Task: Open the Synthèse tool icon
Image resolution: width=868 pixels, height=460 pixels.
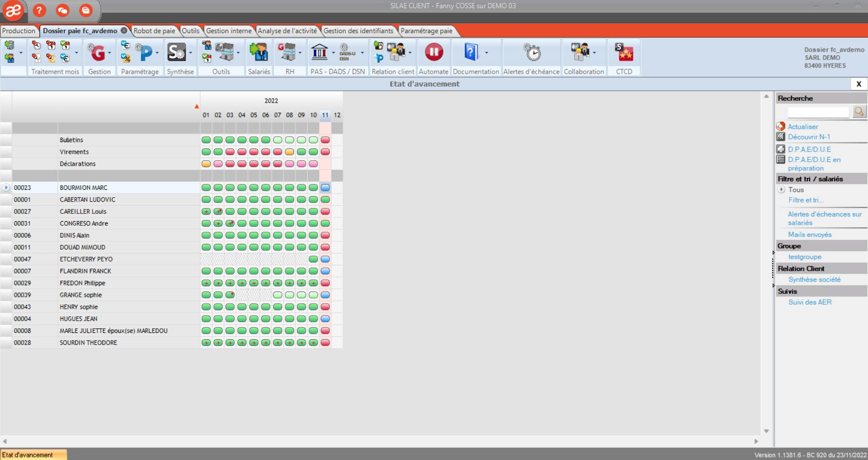Action: pyautogui.click(x=177, y=52)
